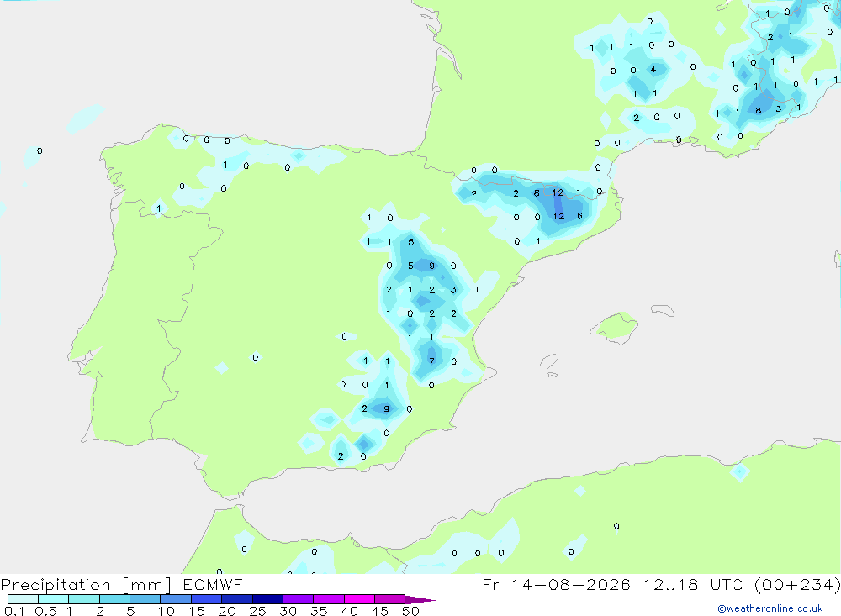841x616 pixels.
Task: Click the 2–5 mm legend color box
Action: click(114, 599)
